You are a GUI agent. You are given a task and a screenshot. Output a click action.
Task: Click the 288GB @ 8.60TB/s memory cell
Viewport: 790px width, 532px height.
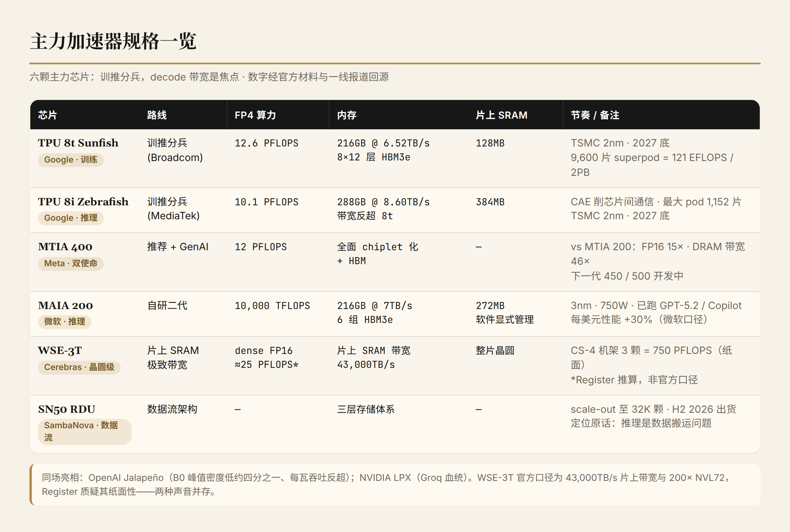(x=383, y=209)
